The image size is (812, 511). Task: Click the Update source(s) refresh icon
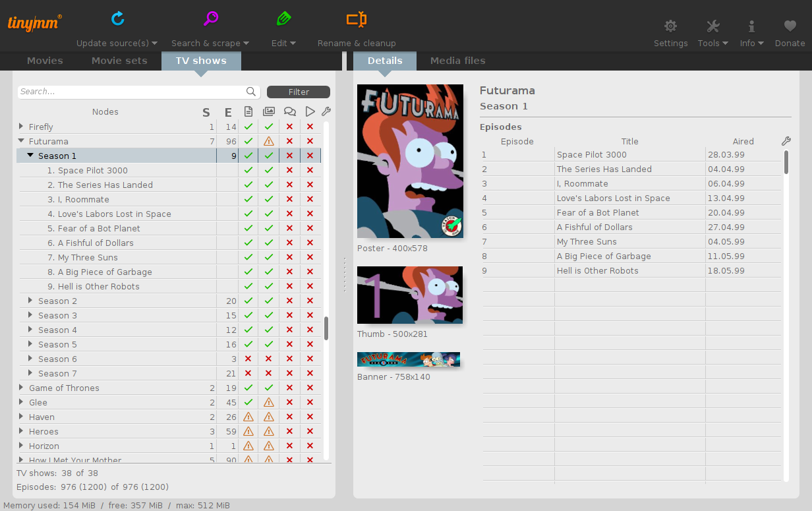pyautogui.click(x=118, y=18)
